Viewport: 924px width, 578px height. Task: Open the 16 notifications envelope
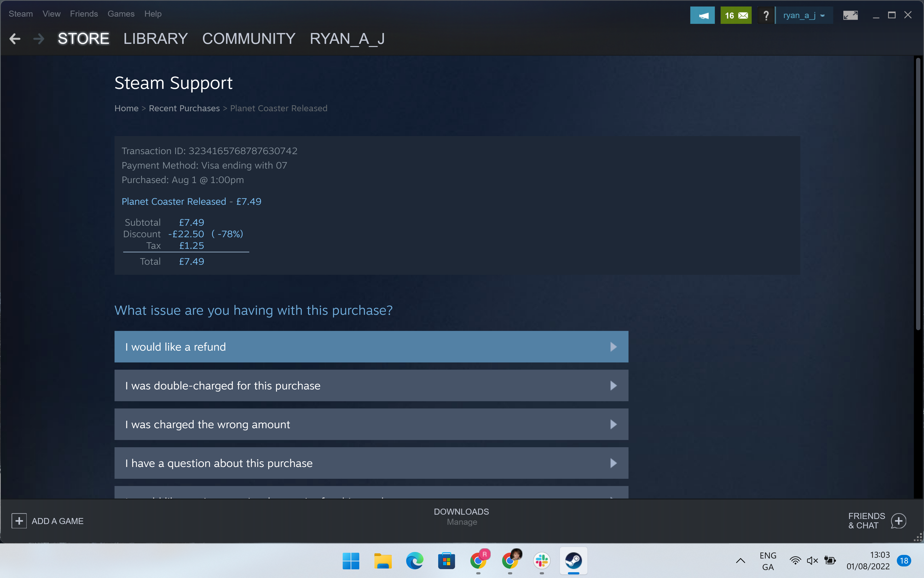pyautogui.click(x=736, y=15)
